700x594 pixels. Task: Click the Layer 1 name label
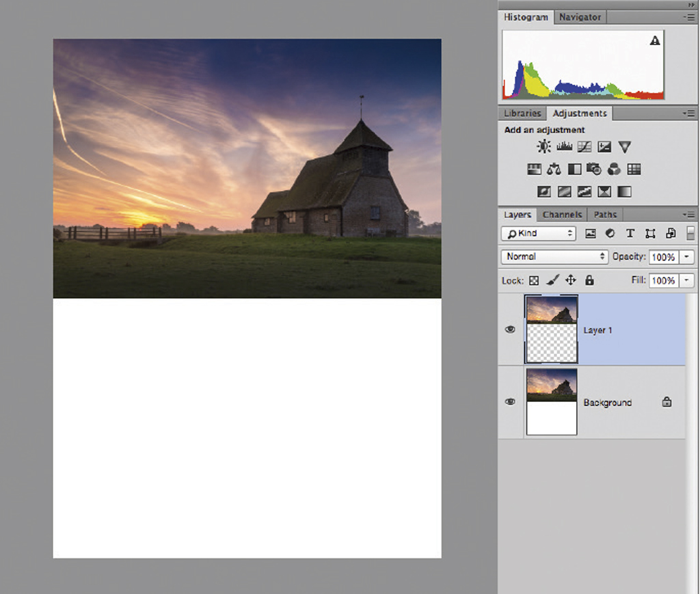[597, 330]
